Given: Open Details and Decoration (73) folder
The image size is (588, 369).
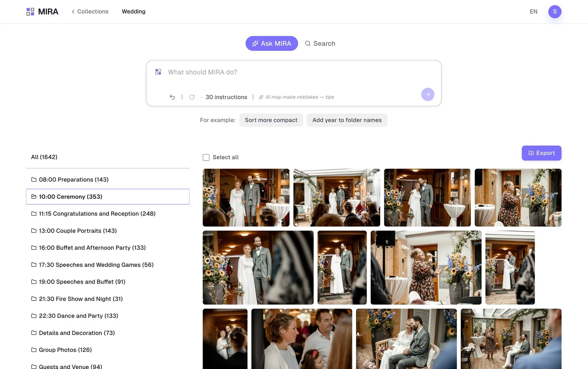Looking at the screenshot, I should 108,333.
